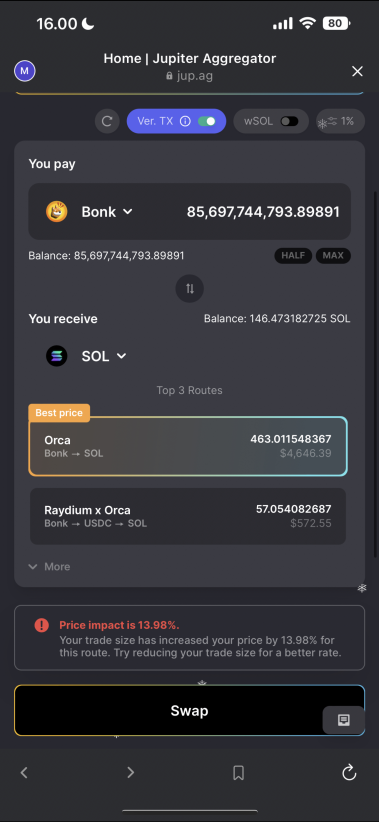Close the in-app browser with X
379x822 pixels.
click(358, 71)
